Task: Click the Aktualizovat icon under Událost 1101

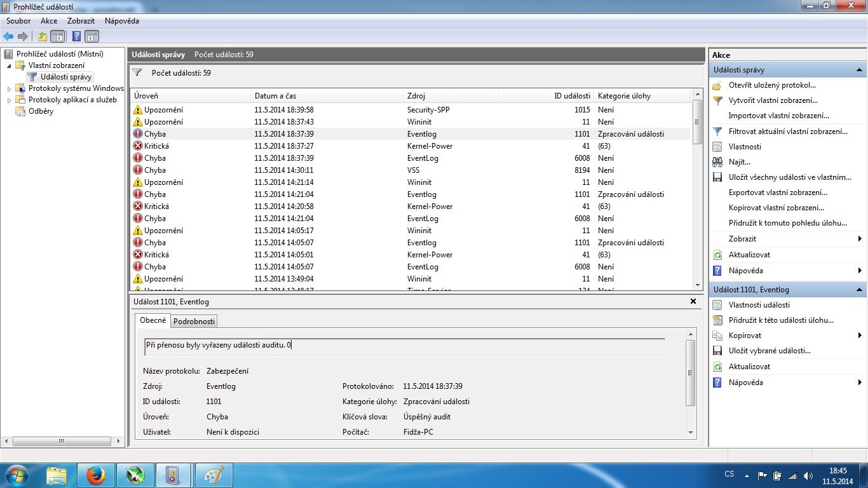Action: (x=717, y=367)
